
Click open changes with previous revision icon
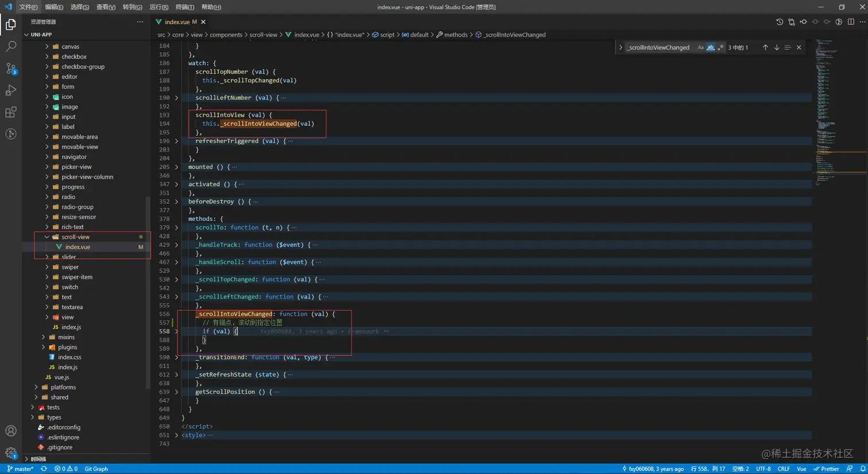(x=803, y=22)
